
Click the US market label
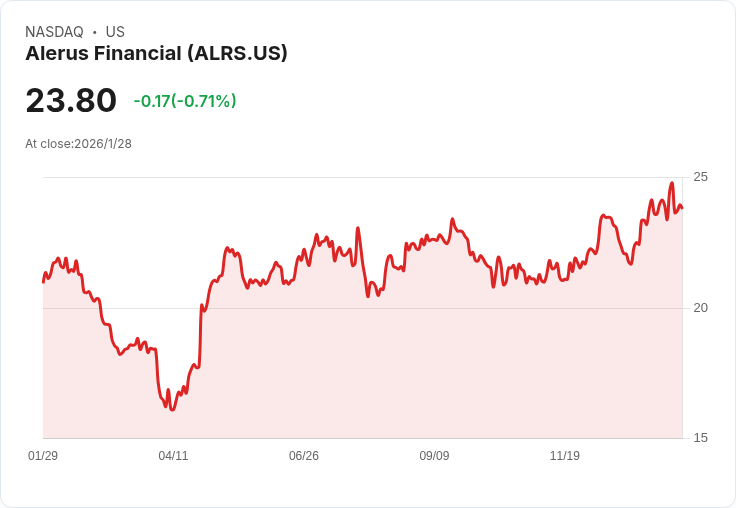coord(115,32)
